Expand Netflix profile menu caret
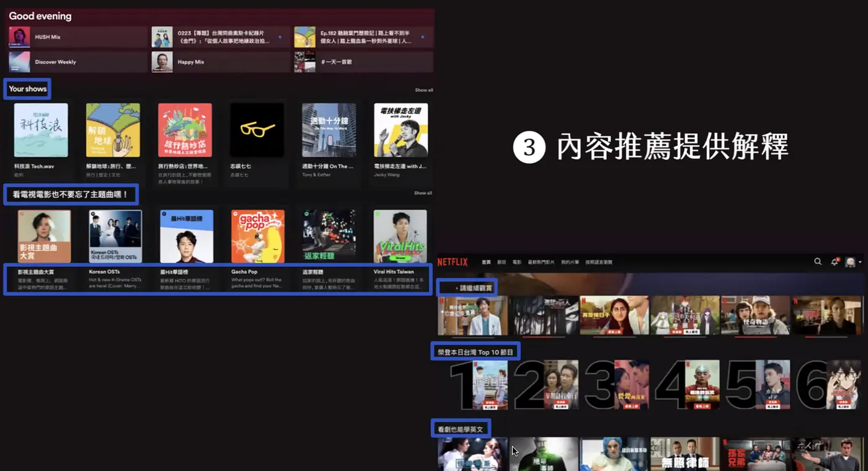The width and height of the screenshot is (868, 471). coord(860,262)
